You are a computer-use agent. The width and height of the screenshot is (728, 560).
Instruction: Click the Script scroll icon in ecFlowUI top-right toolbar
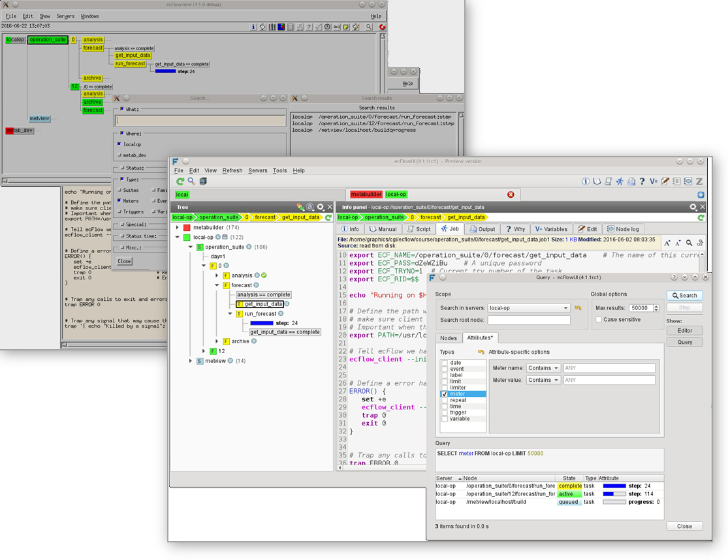[609, 181]
